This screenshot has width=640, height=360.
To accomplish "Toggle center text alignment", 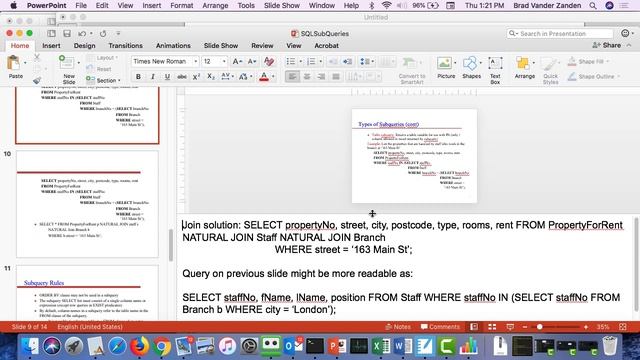I will tap(307, 77).
